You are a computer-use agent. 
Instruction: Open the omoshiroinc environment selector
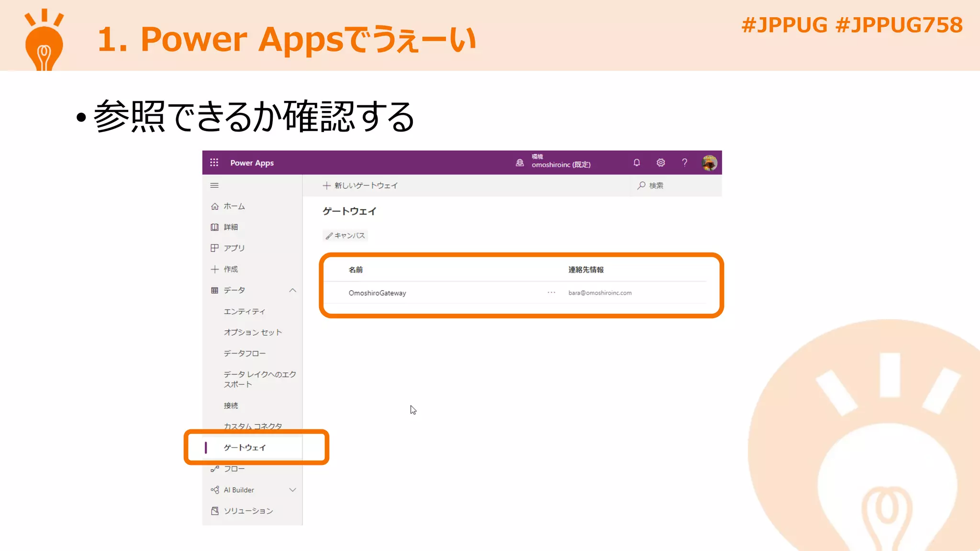point(561,164)
